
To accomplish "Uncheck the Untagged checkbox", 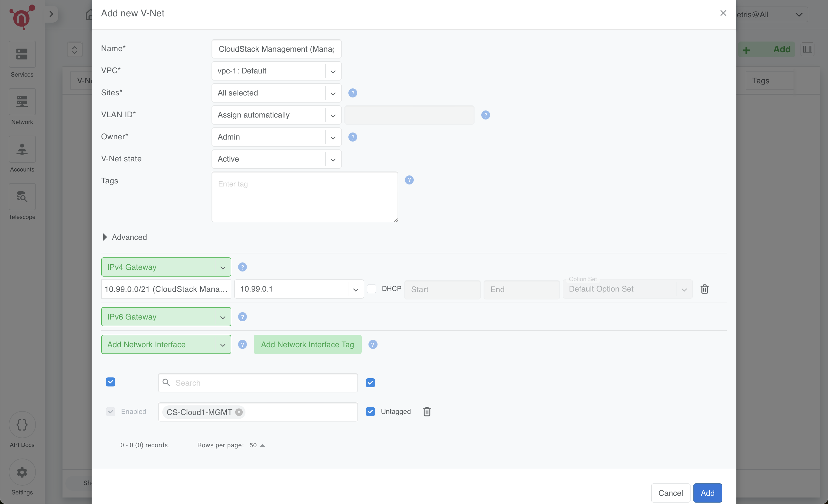I will 370,412.
